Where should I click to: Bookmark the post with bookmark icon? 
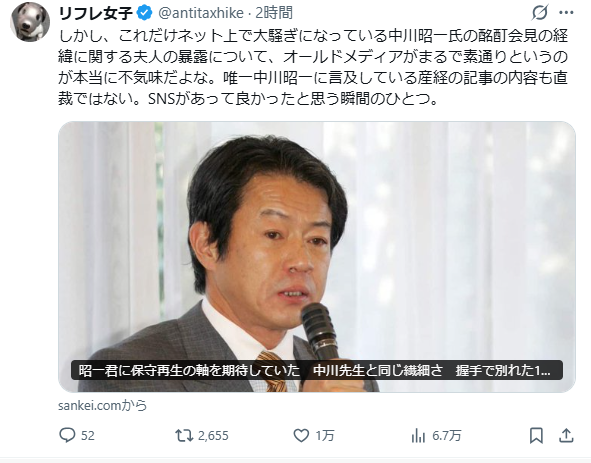pyautogui.click(x=536, y=436)
